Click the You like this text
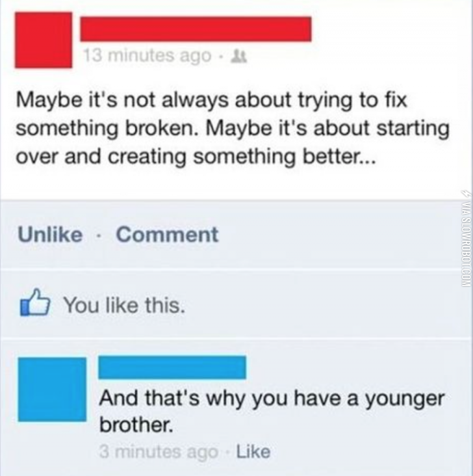The width and height of the screenshot is (473, 476). click(124, 305)
